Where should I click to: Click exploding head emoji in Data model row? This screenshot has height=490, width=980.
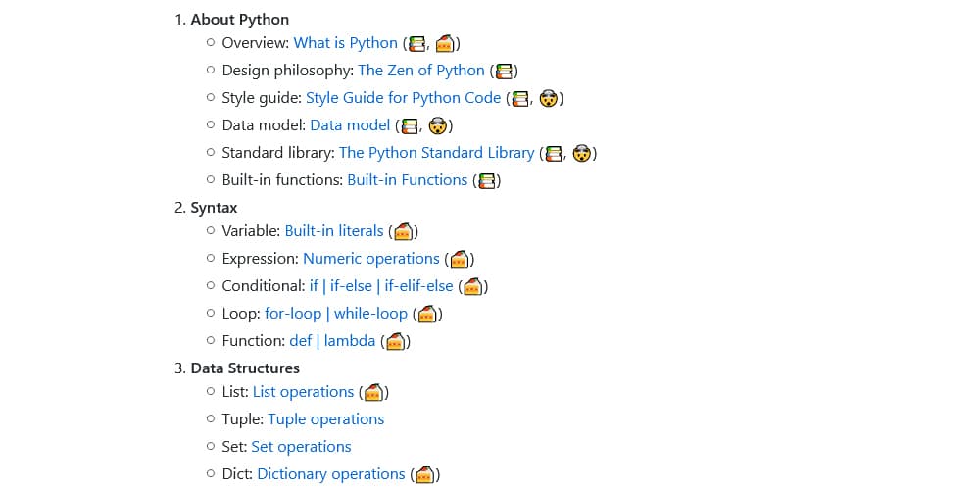point(437,126)
